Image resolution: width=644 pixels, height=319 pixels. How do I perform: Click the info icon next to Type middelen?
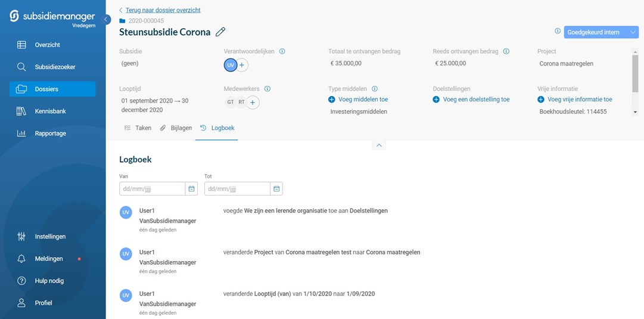tap(375, 89)
